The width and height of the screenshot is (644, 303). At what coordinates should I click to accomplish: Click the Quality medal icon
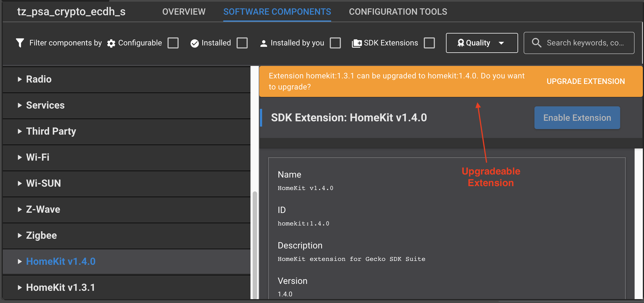tap(461, 43)
